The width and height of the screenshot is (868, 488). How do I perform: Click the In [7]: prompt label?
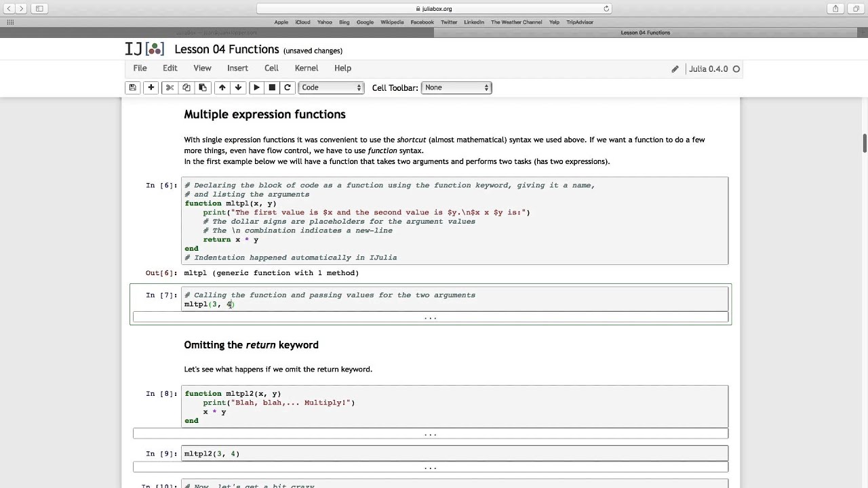(161, 295)
